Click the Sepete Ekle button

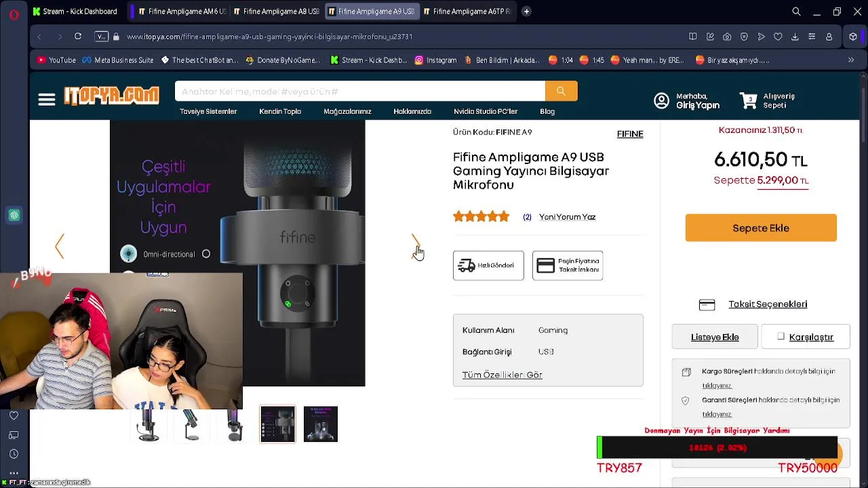761,228
